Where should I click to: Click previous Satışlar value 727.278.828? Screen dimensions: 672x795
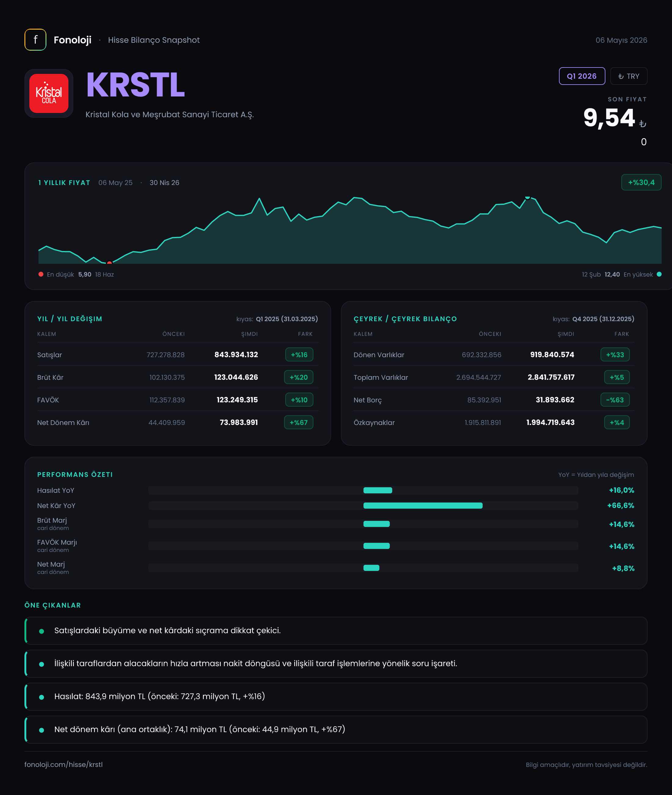[x=166, y=354]
